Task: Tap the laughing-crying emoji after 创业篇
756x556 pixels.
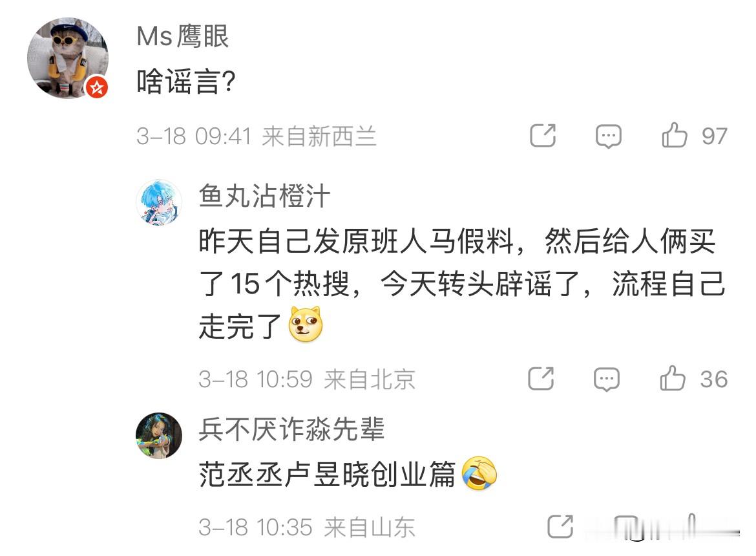Action: [x=479, y=473]
